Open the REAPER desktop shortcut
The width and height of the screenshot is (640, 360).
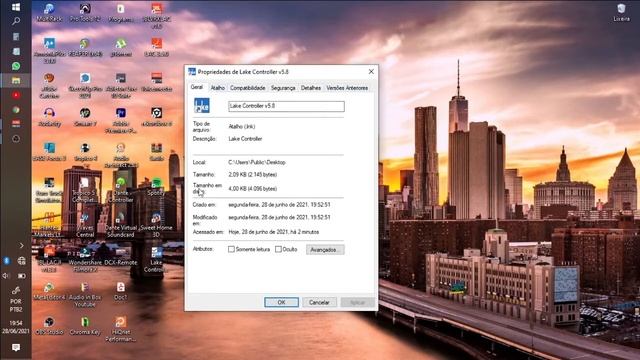[85, 47]
